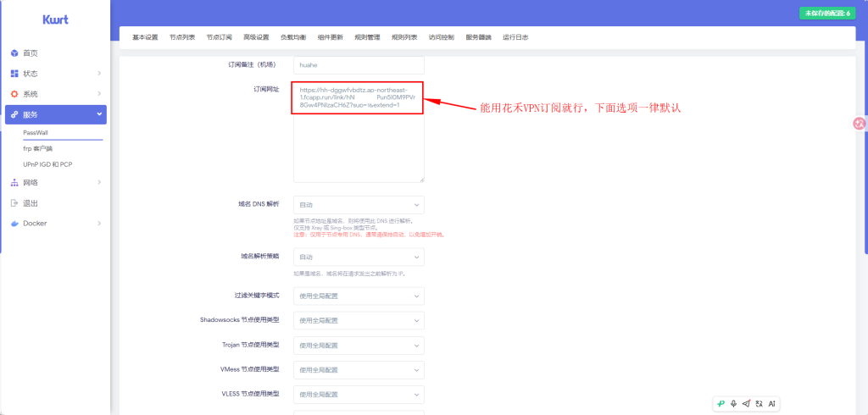Switch to the 服务器端 tab

[479, 37]
